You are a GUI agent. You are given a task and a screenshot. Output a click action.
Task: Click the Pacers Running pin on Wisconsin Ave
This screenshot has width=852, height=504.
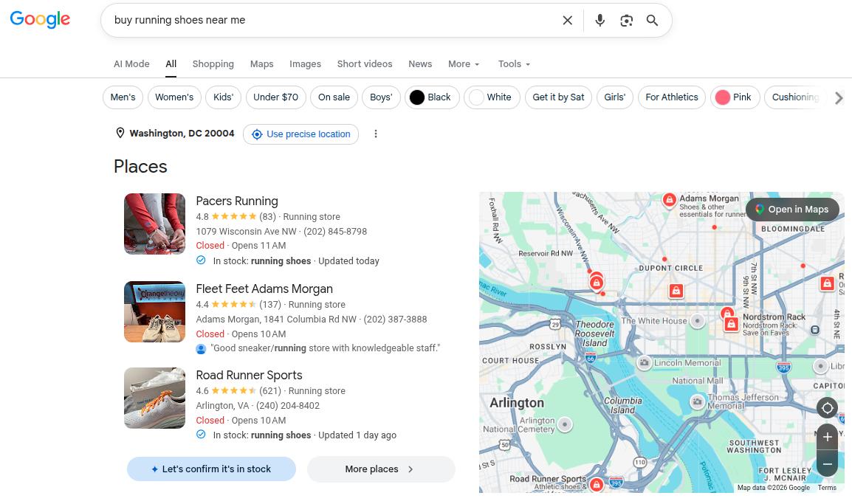point(596,283)
